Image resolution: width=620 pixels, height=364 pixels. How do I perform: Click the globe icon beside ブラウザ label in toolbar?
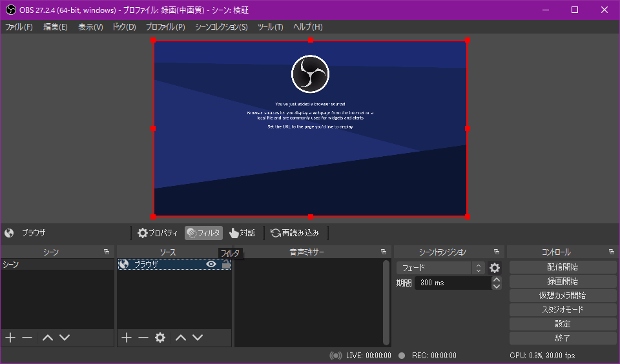(9, 233)
